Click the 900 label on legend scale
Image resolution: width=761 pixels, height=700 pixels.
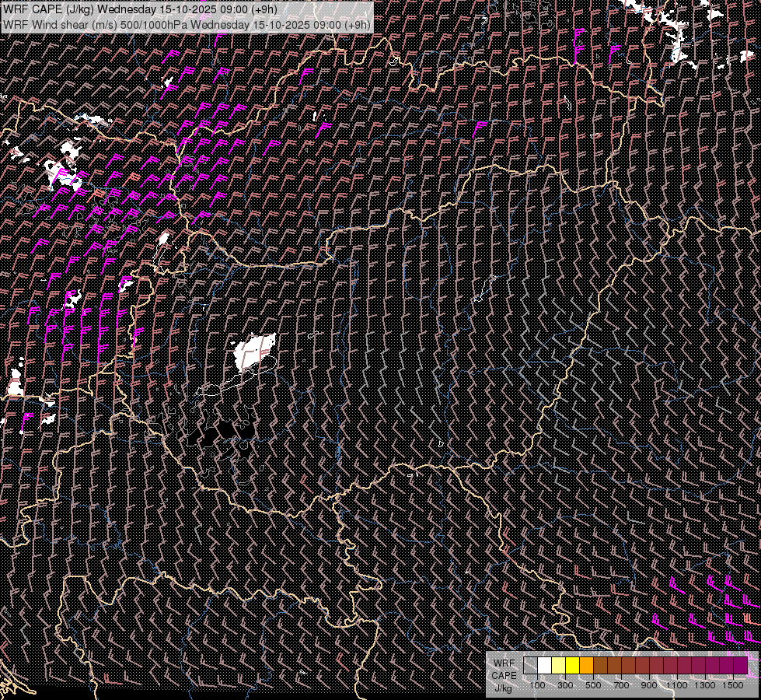(649, 685)
